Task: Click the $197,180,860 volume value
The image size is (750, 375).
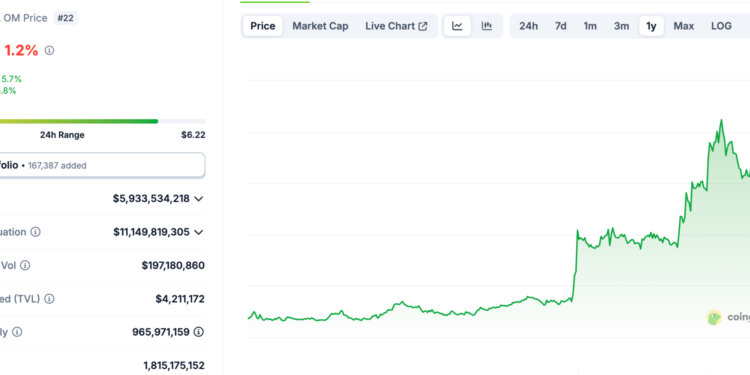Action: coord(173,265)
